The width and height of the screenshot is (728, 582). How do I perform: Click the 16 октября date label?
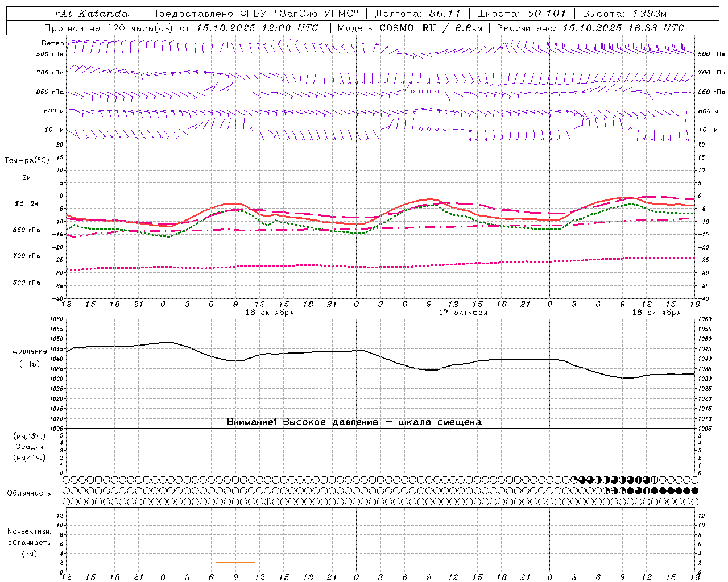pos(270,313)
